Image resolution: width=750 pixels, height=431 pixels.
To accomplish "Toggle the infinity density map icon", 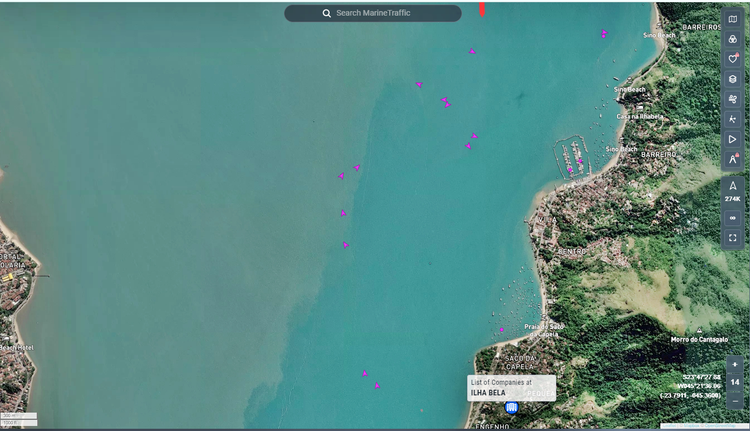I will click(733, 218).
